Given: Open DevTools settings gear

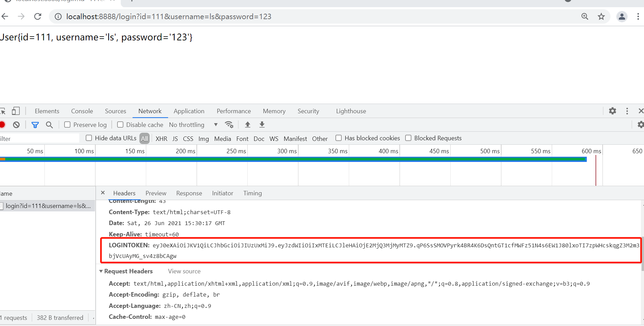Looking at the screenshot, I should 613,111.
